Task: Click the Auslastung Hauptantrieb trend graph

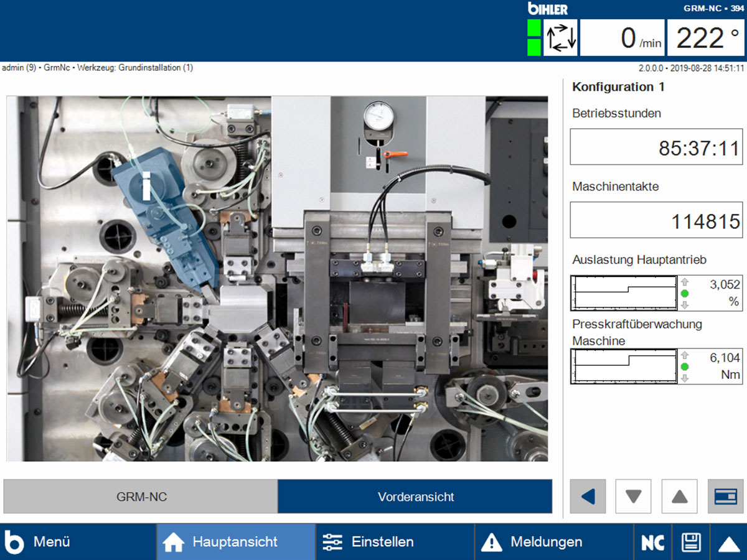Action: coord(624,293)
